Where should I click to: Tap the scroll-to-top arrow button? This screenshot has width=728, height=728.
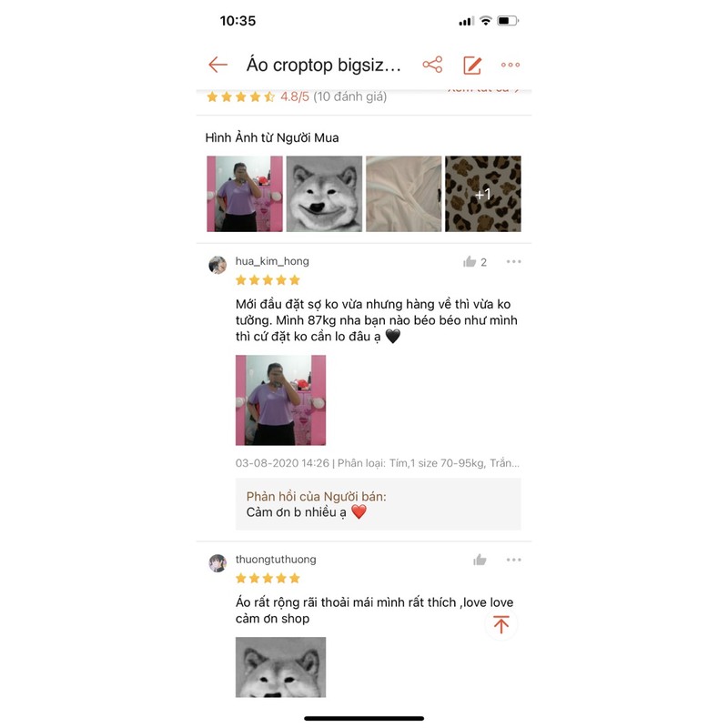[x=501, y=624]
